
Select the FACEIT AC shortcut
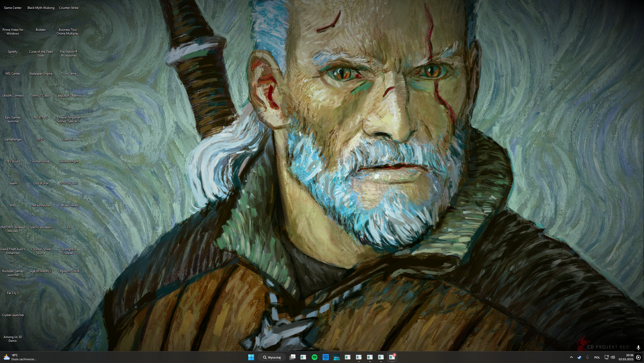[41, 118]
